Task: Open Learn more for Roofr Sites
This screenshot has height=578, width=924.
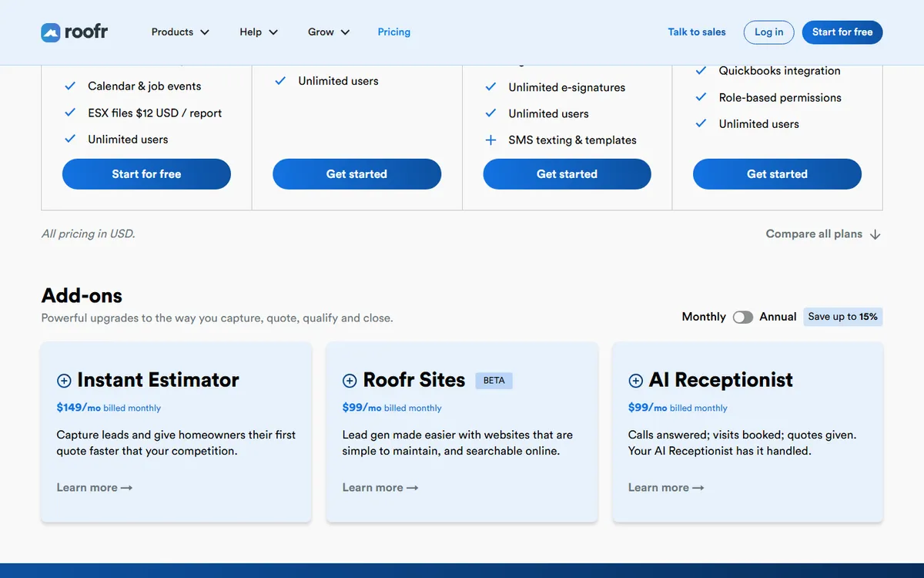Action: (380, 488)
